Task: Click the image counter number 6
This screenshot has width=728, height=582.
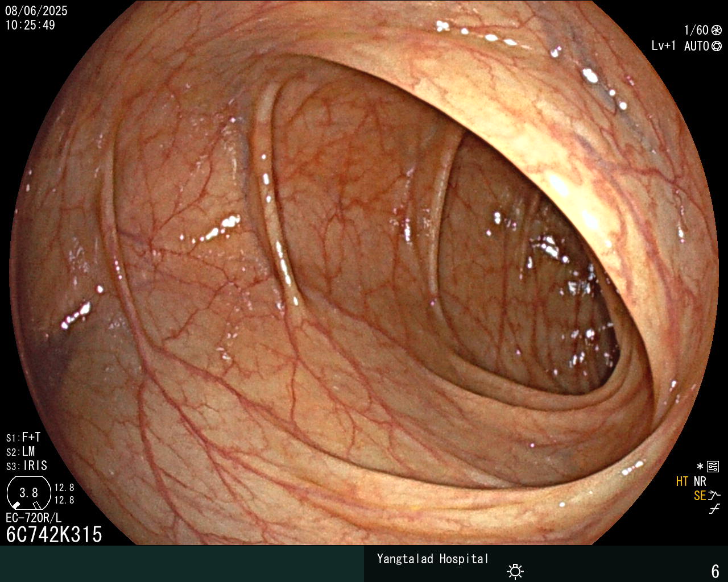Action: click(x=715, y=571)
